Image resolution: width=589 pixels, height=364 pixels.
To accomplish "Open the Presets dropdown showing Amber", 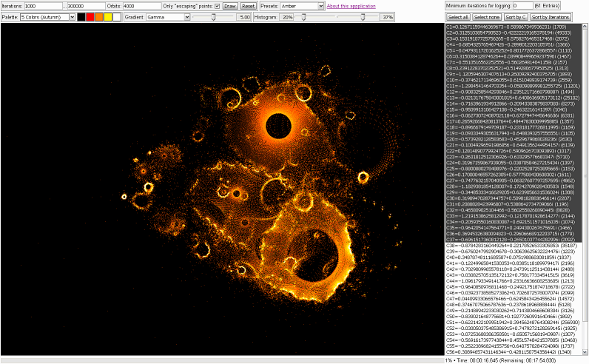I will [x=300, y=6].
